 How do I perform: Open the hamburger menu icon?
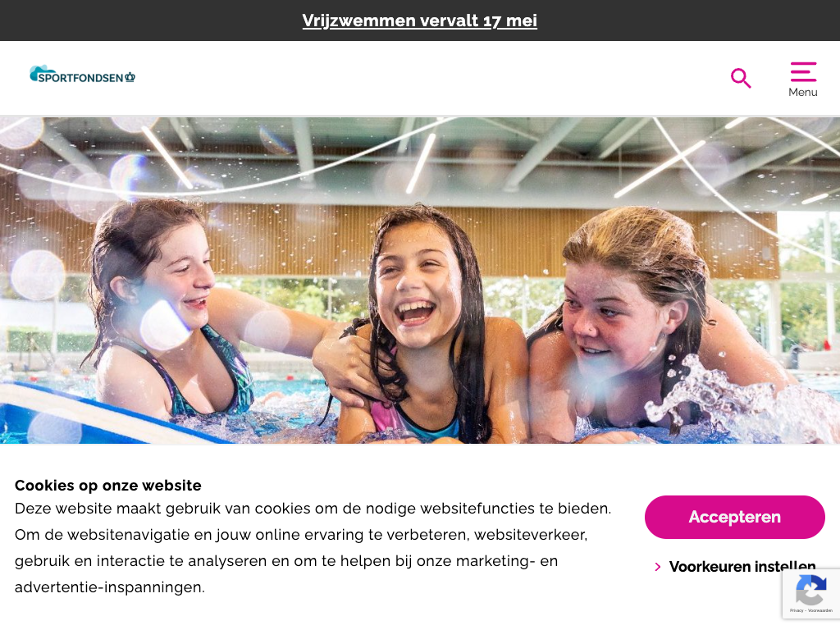coord(803,72)
